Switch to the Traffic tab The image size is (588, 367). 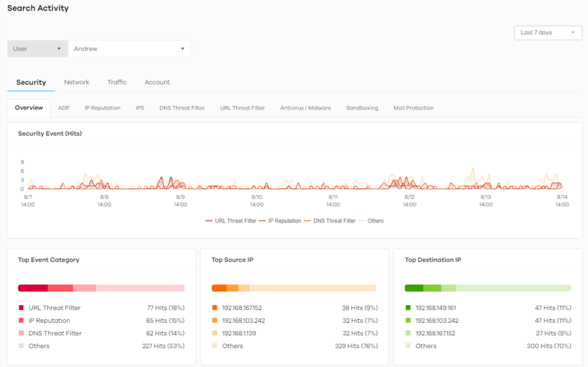coord(117,82)
